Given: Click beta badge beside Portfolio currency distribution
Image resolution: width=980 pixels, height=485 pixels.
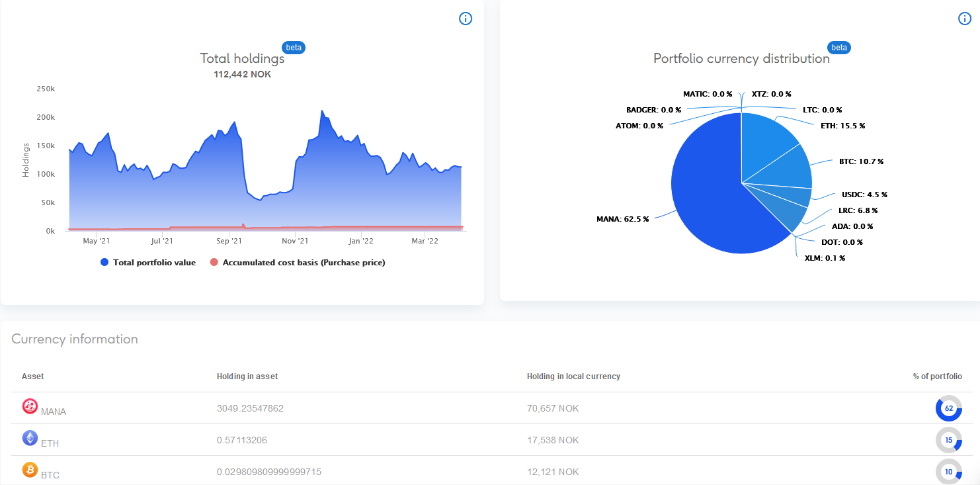Looking at the screenshot, I should pyautogui.click(x=839, y=48).
